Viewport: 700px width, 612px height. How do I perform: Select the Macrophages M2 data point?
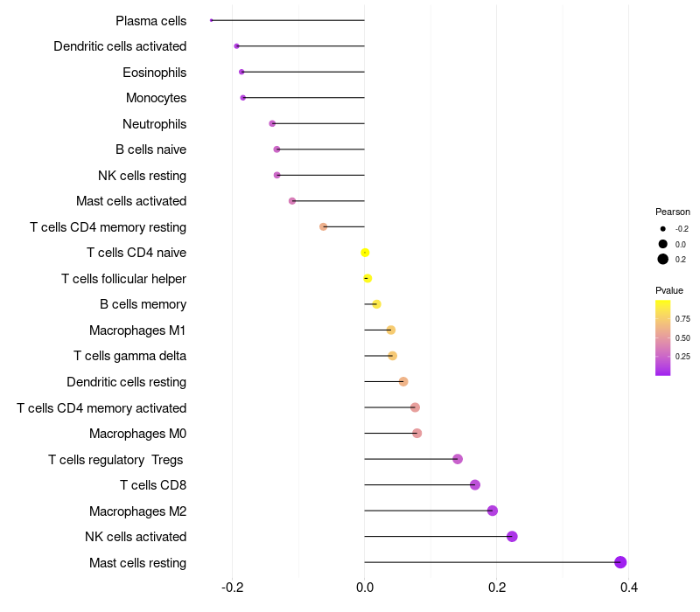[493, 511]
